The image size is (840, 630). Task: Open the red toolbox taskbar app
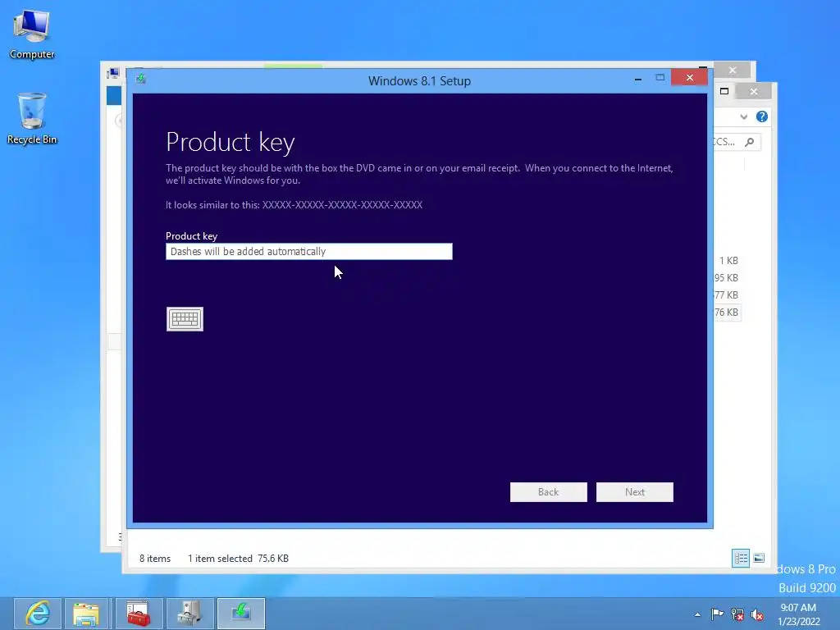tap(138, 613)
